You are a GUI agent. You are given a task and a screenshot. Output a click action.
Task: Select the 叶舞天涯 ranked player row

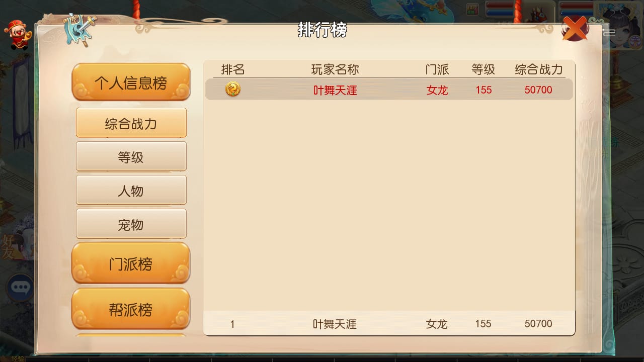389,90
